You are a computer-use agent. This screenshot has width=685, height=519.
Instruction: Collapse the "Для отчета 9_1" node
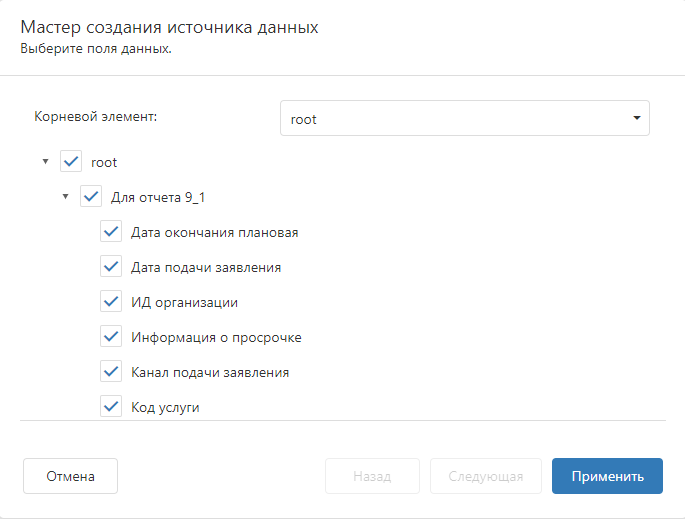[66, 197]
